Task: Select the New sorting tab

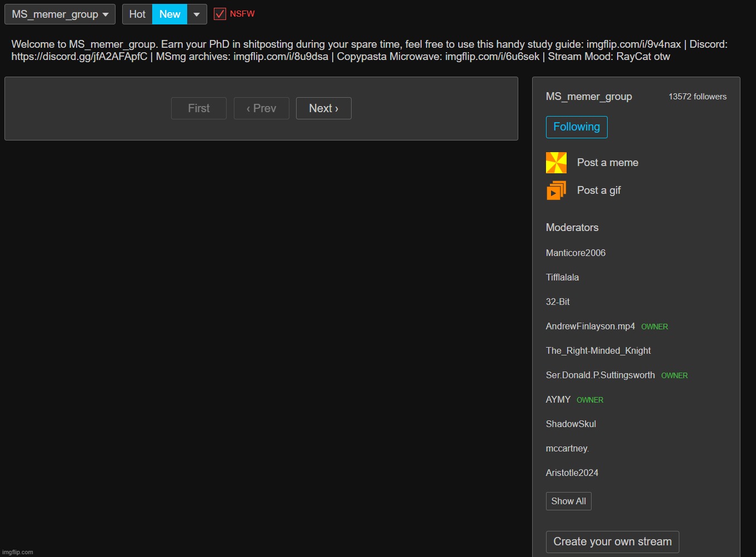Action: click(169, 14)
